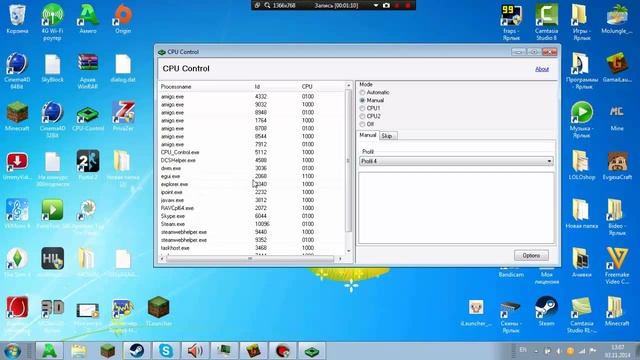This screenshot has width=640, height=360.
Task: Select the CPU2 mode radio button
Action: click(x=362, y=116)
